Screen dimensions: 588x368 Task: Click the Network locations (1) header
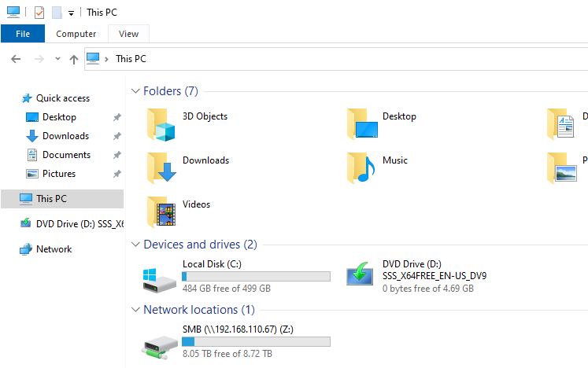199,310
